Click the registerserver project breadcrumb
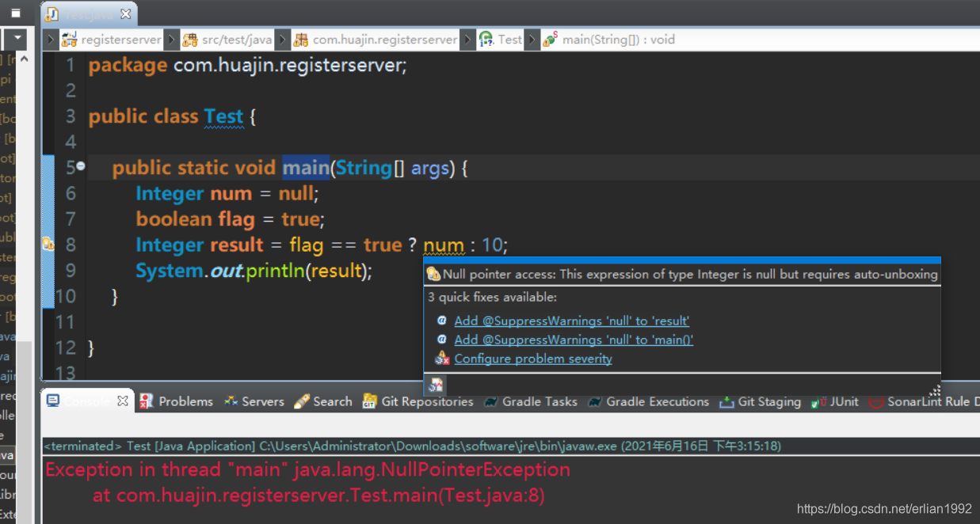 pyautogui.click(x=112, y=40)
